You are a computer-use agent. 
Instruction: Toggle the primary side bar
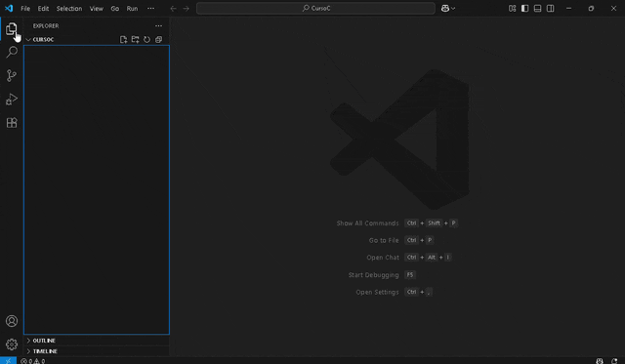click(x=525, y=9)
